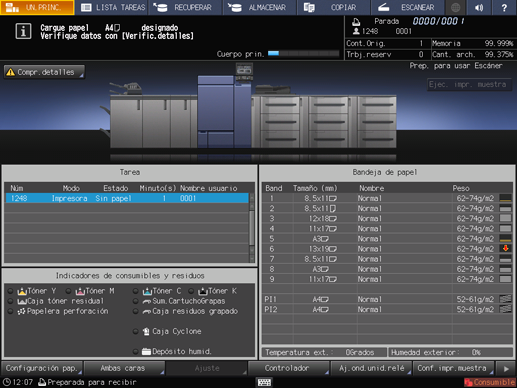Image resolution: width=517 pixels, height=388 pixels.
Task: Select the Caja tóner residual indicator
Action: (11, 301)
